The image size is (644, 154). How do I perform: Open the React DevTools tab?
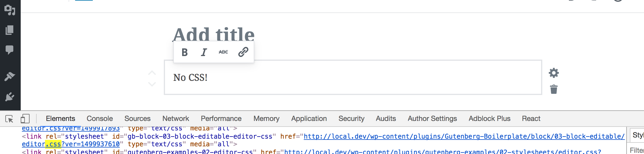tap(531, 119)
